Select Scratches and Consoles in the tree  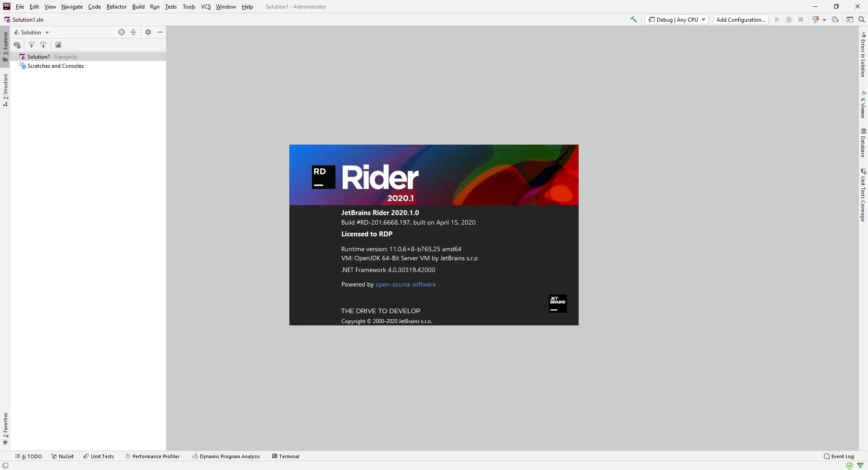pyautogui.click(x=88, y=66)
